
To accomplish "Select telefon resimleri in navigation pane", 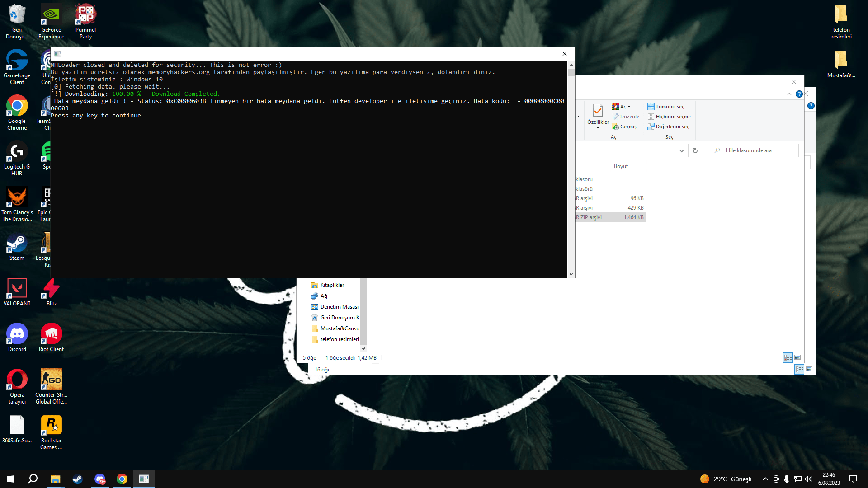I will pyautogui.click(x=335, y=339).
